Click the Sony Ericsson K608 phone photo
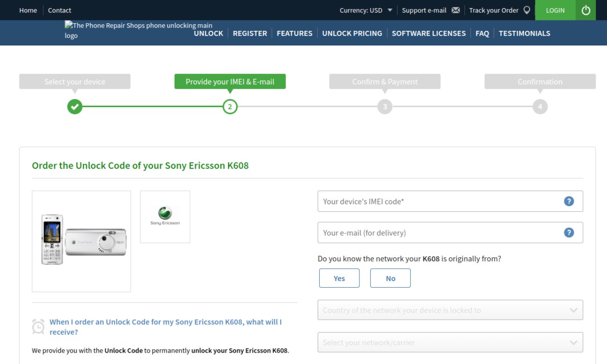 [82, 241]
